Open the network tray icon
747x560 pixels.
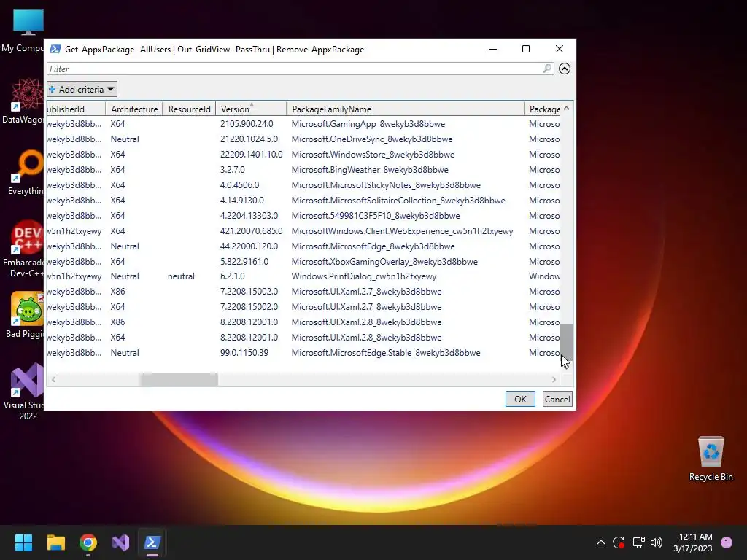[x=638, y=542]
